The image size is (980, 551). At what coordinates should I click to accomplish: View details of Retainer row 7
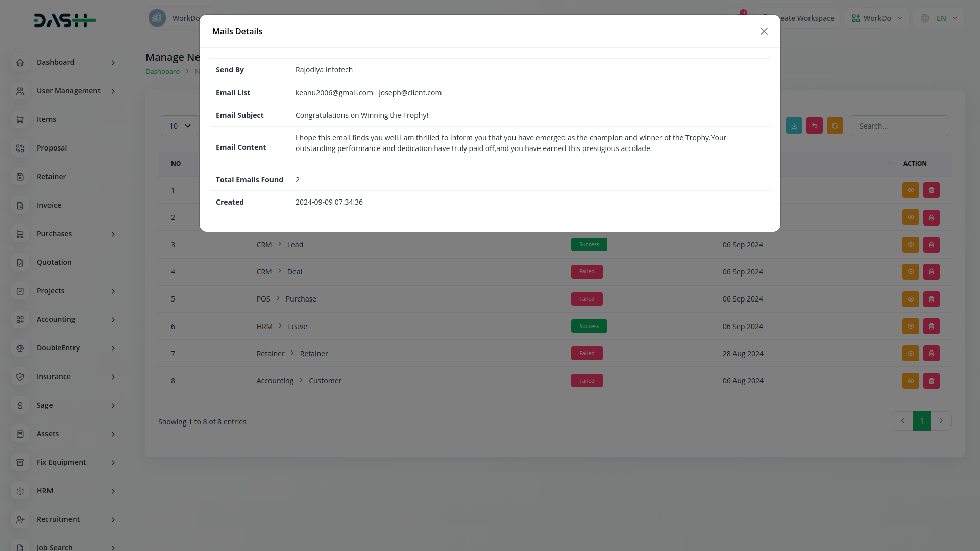pyautogui.click(x=910, y=354)
